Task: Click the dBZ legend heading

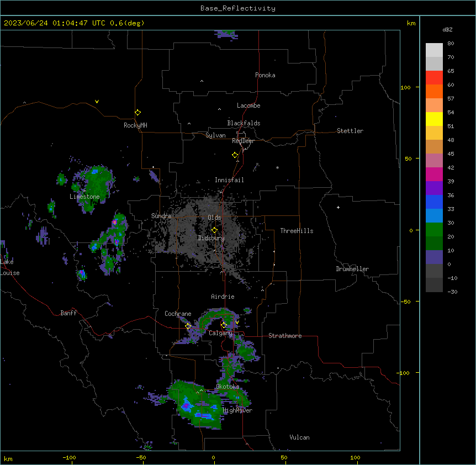Action: (447, 30)
